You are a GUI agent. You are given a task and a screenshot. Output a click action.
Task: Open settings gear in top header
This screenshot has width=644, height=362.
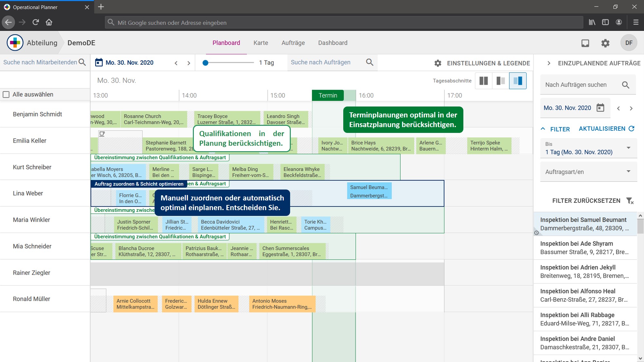tap(605, 43)
